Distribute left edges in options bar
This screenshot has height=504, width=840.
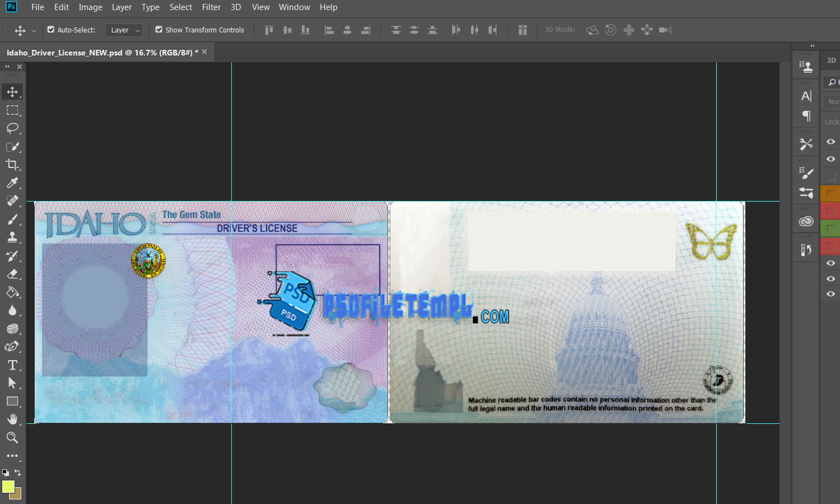point(457,30)
